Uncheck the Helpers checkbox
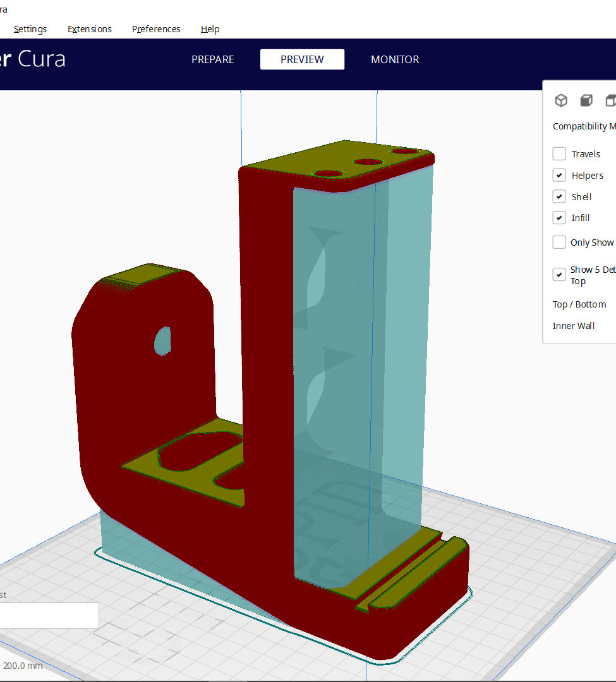 click(x=559, y=176)
